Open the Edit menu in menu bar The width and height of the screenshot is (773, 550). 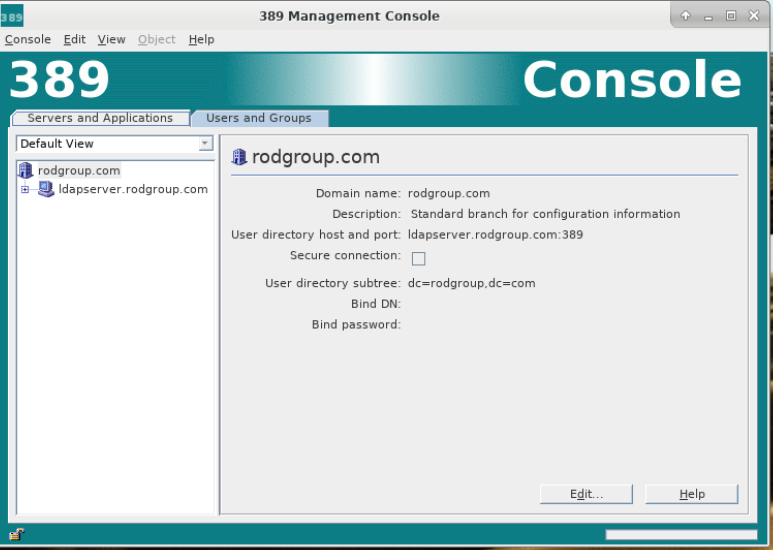(74, 39)
